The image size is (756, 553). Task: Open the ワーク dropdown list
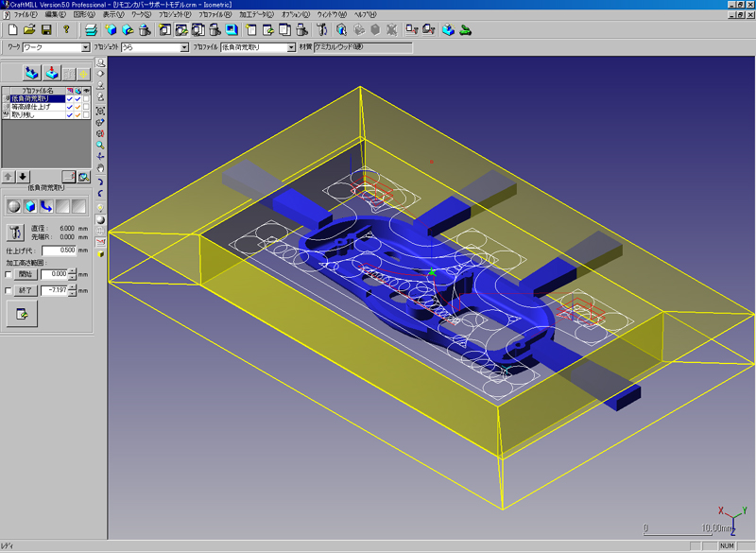[x=86, y=47]
